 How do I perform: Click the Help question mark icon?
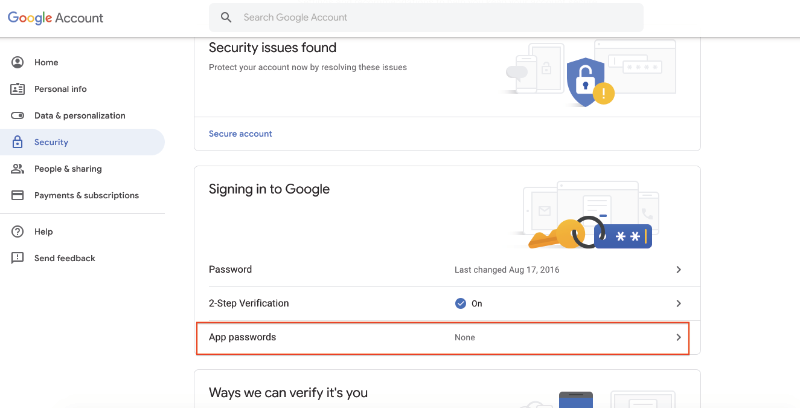pos(17,232)
